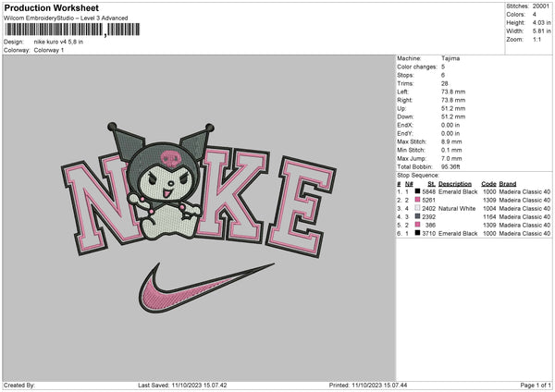Viewport: 555px width, 392px height.
Task: Click code '1004' in the stop sequence
Action: [x=489, y=208]
